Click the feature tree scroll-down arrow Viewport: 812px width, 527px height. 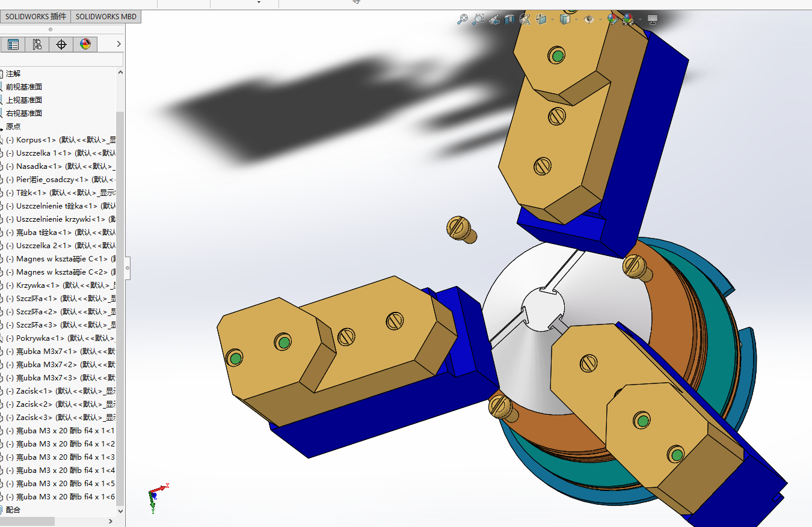point(120,511)
